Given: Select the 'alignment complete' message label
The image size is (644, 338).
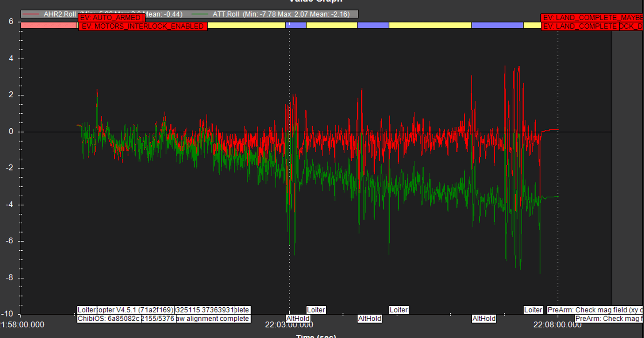Looking at the screenshot, I should tap(212, 319).
